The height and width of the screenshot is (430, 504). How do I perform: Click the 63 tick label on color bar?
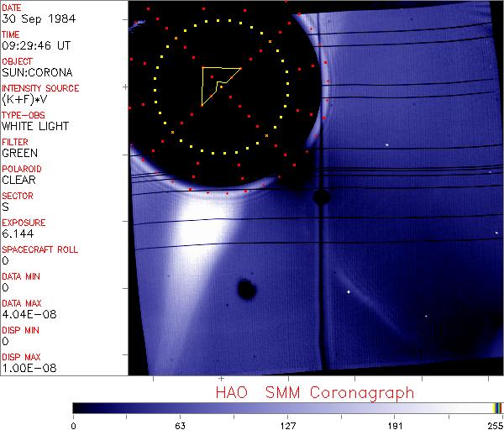tap(179, 424)
